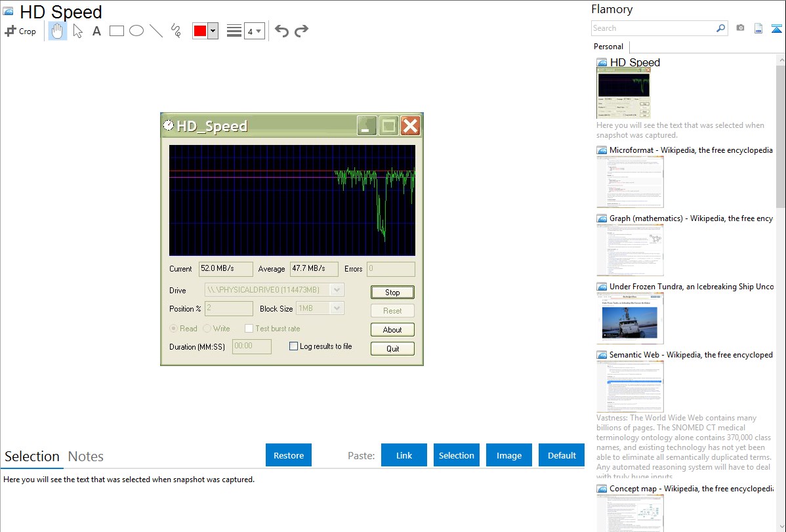786x532 pixels.
Task: Click the About button in HD_Speed
Action: click(x=392, y=329)
